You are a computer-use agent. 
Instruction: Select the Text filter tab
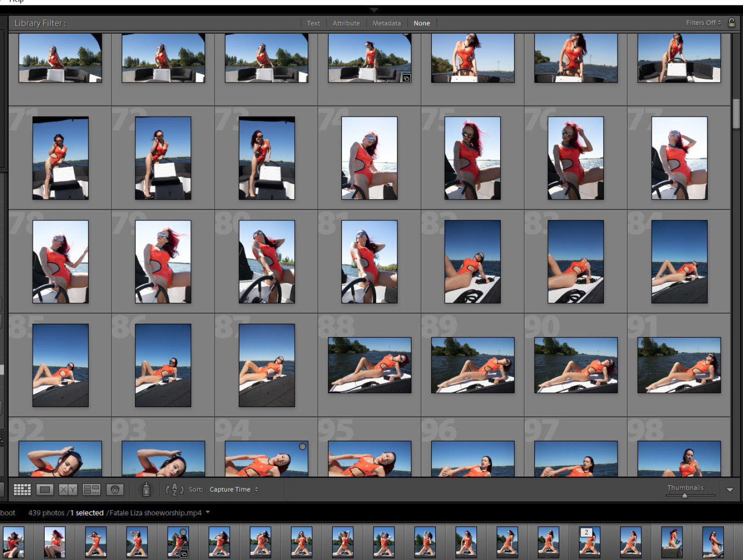click(x=313, y=23)
